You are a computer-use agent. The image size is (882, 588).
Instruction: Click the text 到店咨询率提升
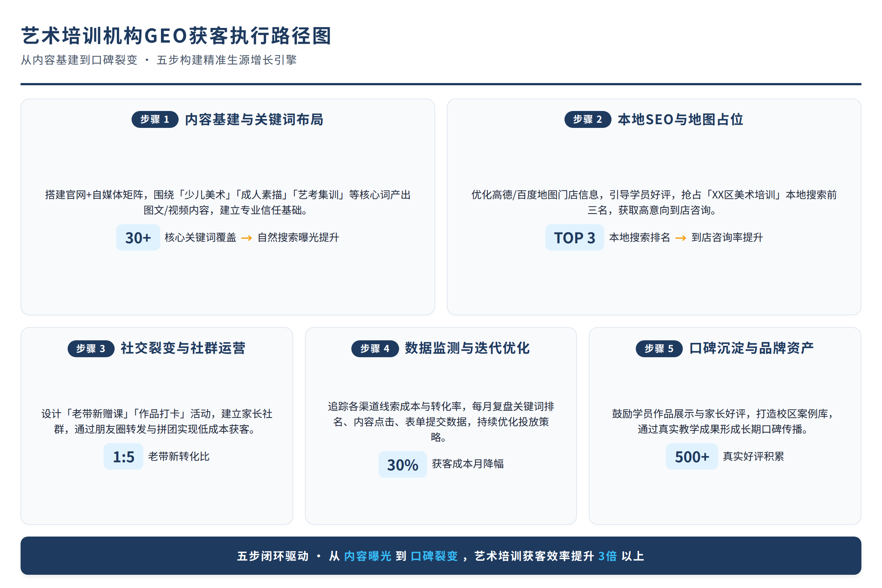pyautogui.click(x=727, y=237)
